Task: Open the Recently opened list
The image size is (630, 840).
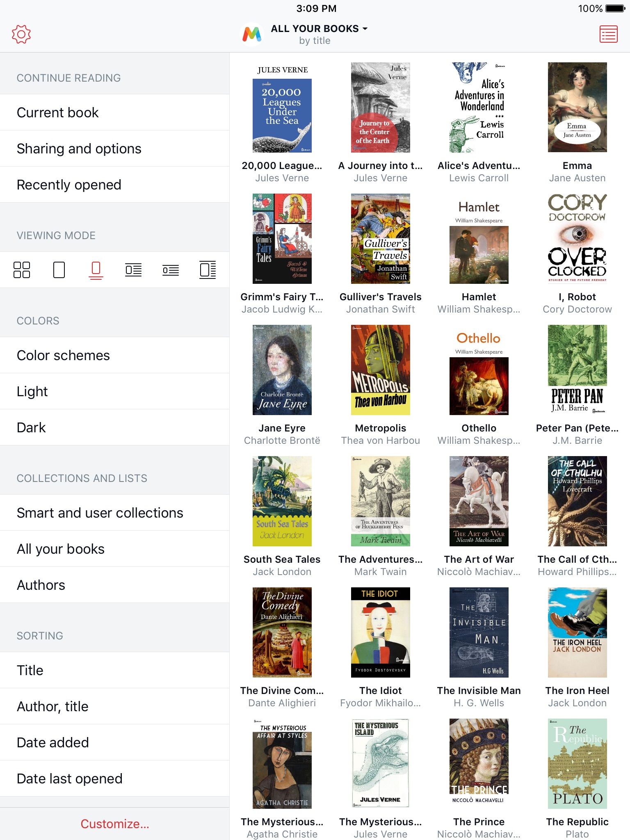Action: 115,185
